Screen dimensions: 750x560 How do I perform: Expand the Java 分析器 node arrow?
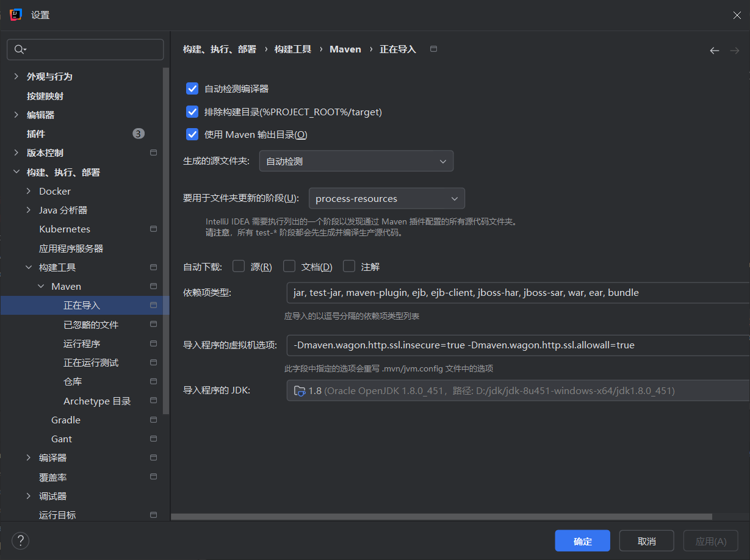click(29, 210)
